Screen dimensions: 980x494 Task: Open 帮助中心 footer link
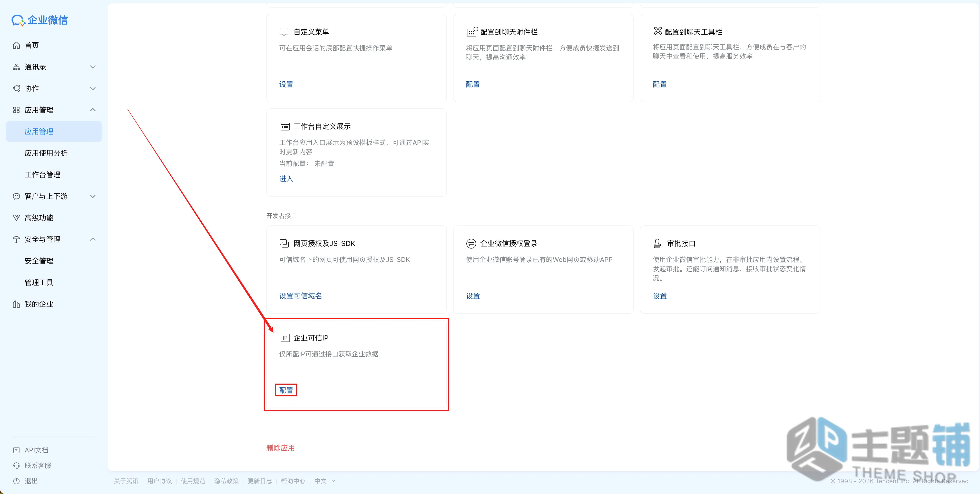[293, 481]
